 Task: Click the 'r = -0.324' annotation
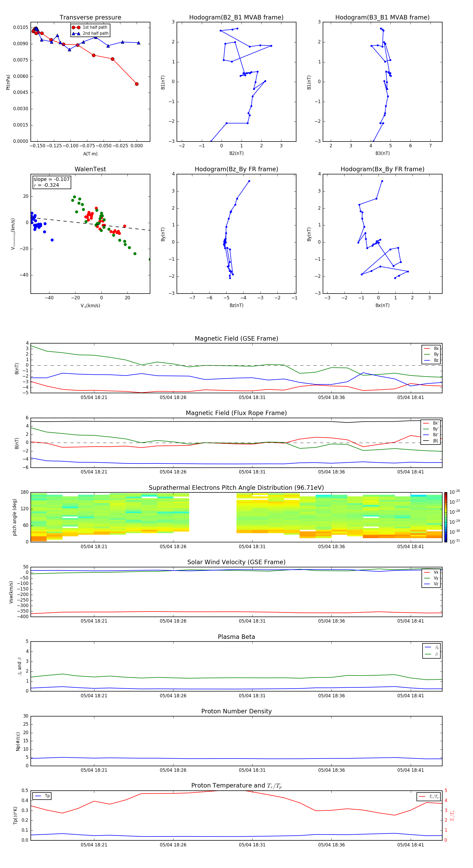tap(47, 185)
